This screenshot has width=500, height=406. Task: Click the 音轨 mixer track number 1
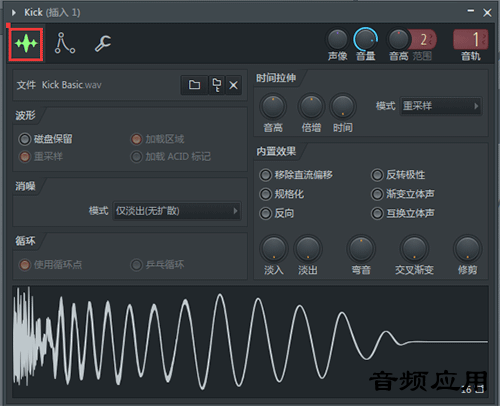(471, 39)
